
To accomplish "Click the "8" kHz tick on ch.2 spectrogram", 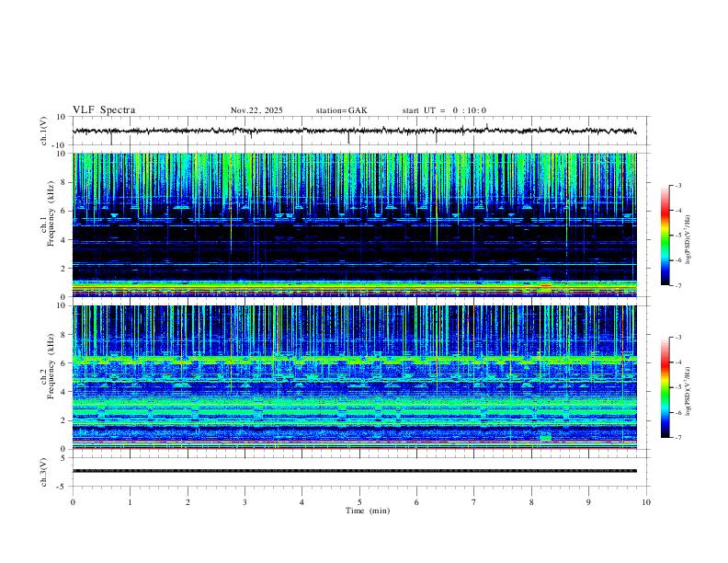I will [x=63, y=335].
